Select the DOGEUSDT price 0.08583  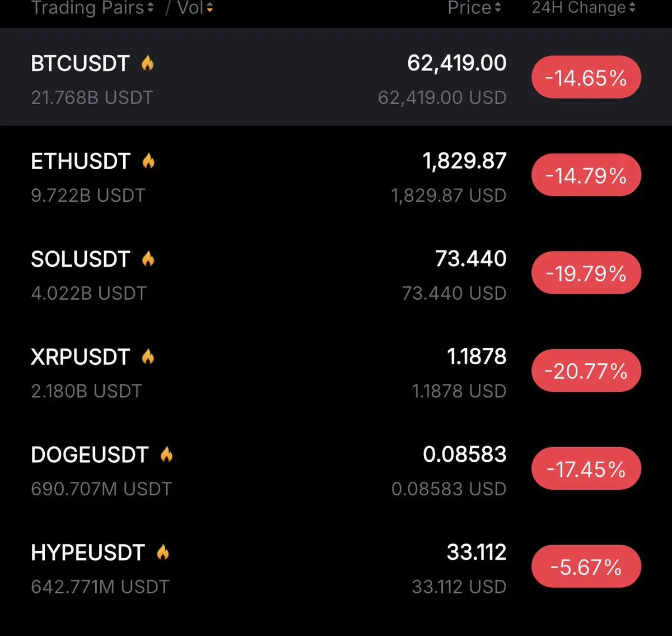(464, 454)
